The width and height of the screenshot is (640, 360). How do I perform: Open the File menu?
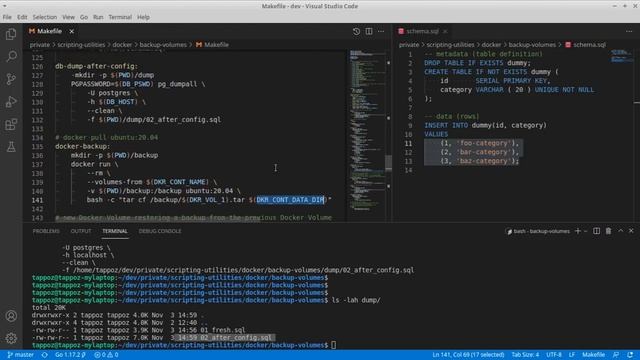pyautogui.click(x=7, y=17)
